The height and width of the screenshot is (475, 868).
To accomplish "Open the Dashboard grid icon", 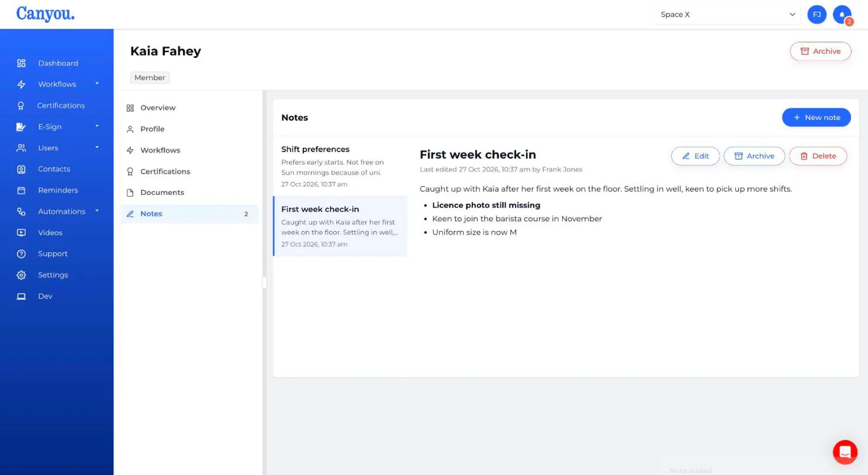I will (x=21, y=63).
